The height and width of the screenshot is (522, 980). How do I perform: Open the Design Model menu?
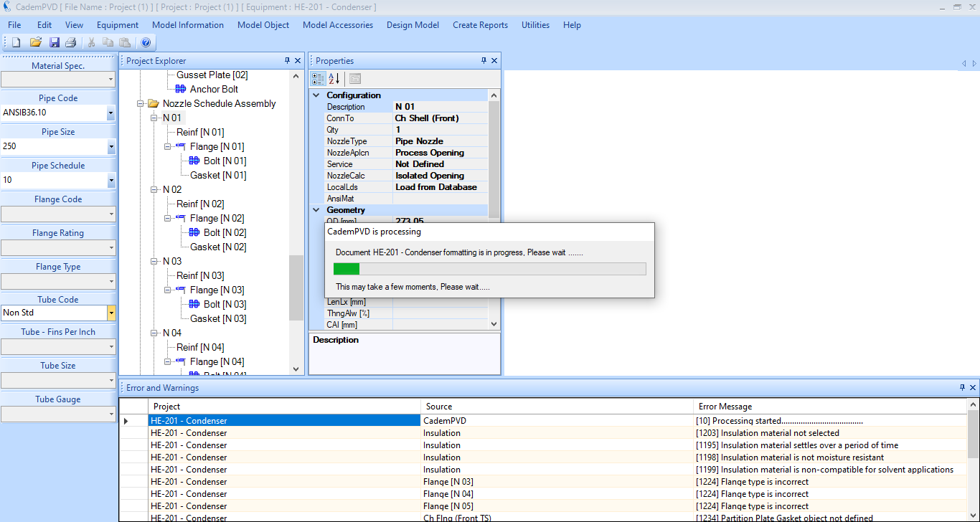(413, 25)
